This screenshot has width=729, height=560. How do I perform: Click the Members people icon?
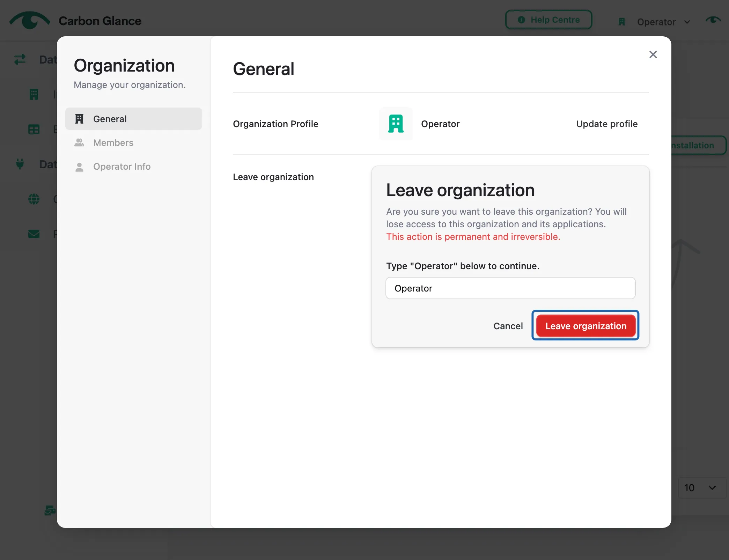coord(79,142)
